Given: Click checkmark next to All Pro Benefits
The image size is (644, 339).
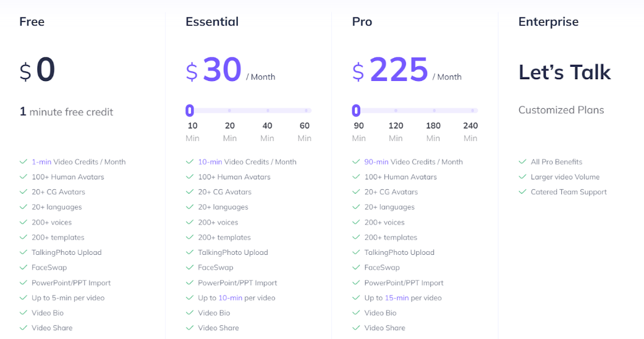Looking at the screenshot, I should [x=522, y=162].
